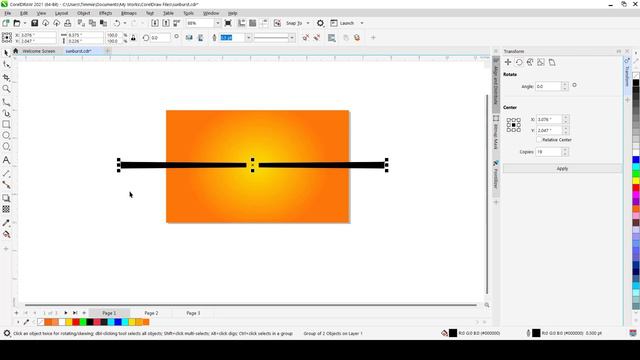This screenshot has height=360, width=640.
Task: Click the Save icon in the toolbar
Action: [x=35, y=23]
